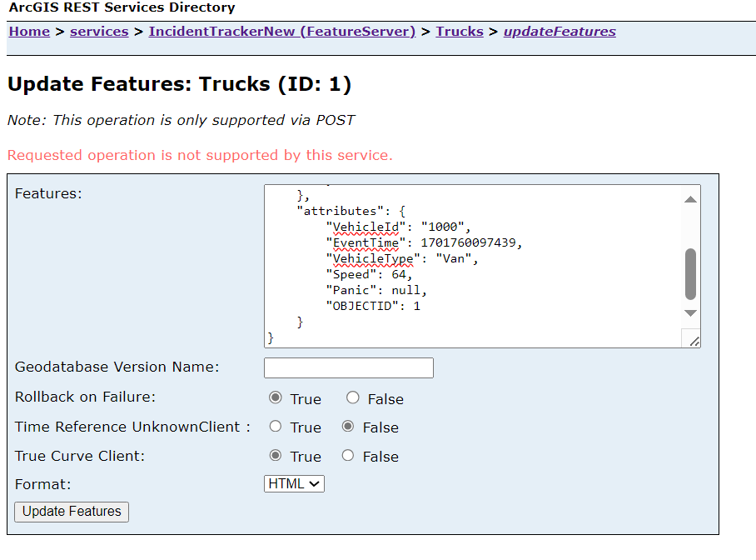Image resolution: width=756 pixels, height=560 pixels.
Task: Click the Features scrollbar up arrow
Action: [x=690, y=199]
